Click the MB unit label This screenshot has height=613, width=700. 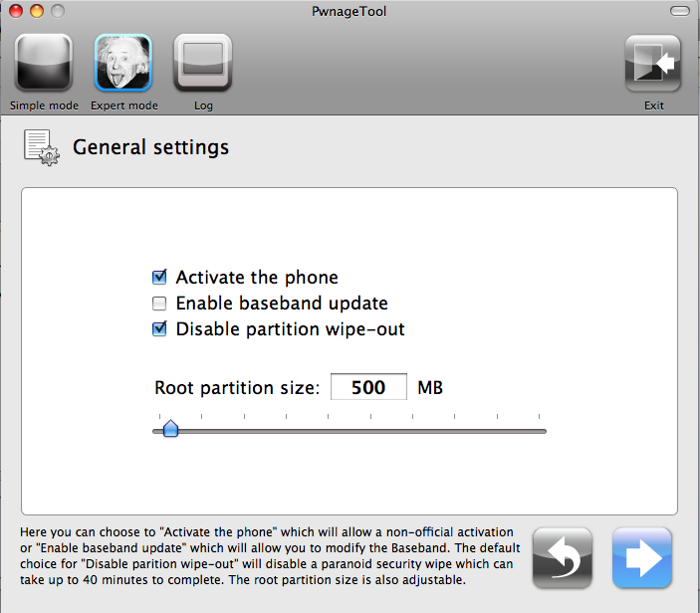point(430,388)
